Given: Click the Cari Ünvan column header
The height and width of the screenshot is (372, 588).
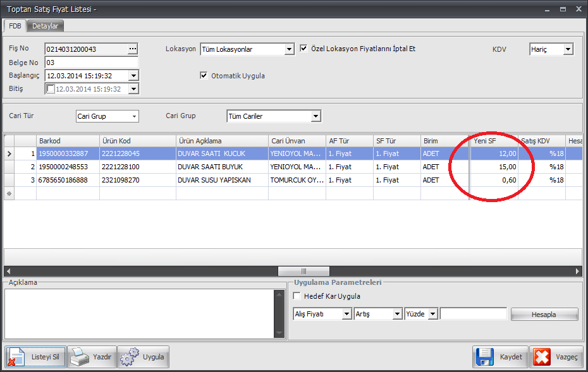Looking at the screenshot, I should point(297,141).
